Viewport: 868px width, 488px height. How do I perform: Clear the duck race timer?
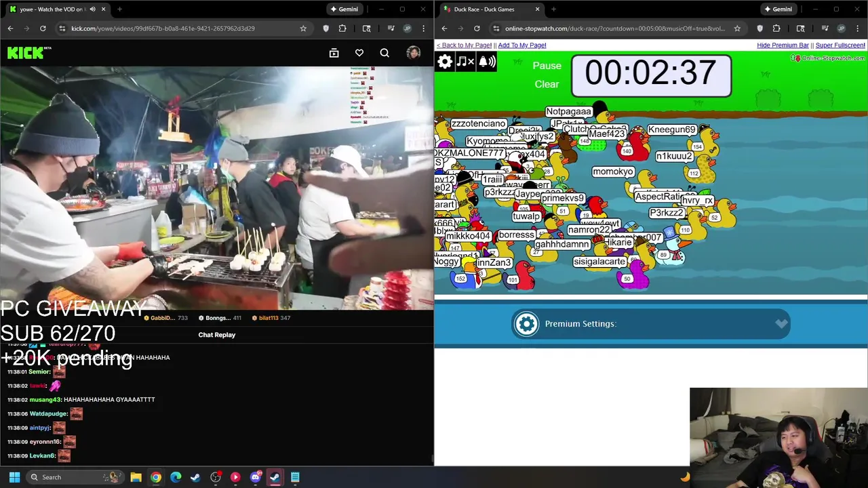coord(547,84)
